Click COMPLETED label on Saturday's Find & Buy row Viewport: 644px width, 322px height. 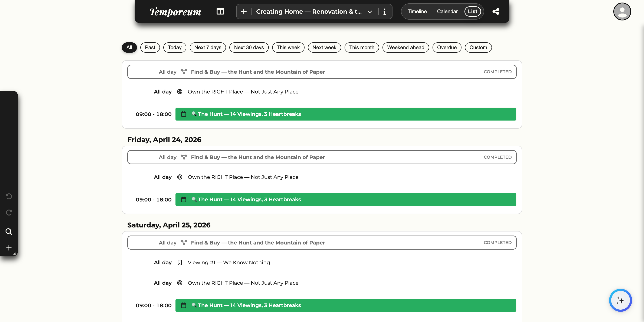[497, 243]
